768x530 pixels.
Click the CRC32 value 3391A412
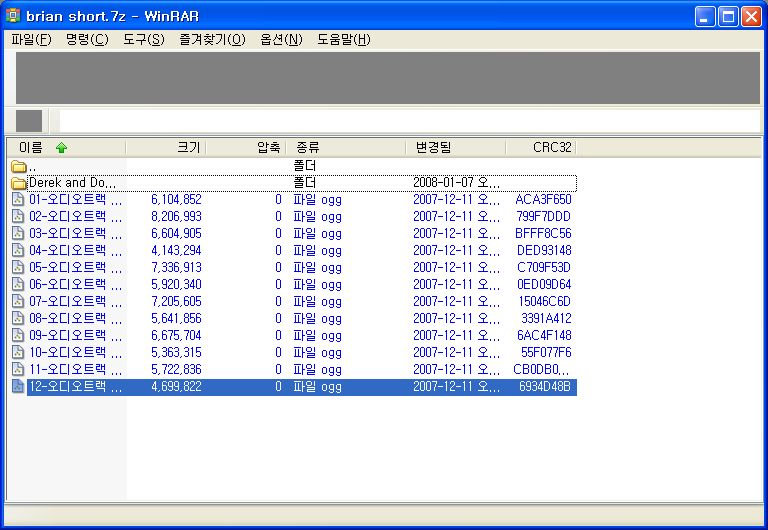point(546,318)
